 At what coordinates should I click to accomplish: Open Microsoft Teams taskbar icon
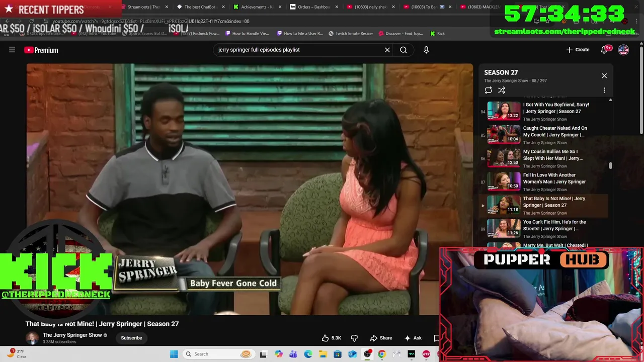click(293, 354)
